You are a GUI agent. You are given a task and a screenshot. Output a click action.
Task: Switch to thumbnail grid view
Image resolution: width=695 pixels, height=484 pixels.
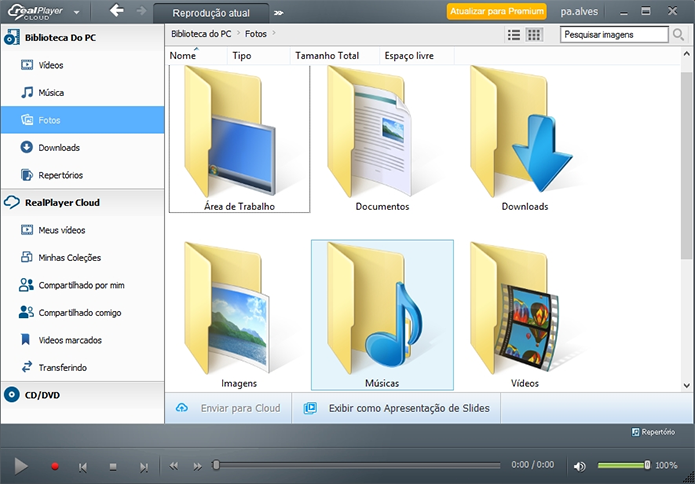[534, 35]
